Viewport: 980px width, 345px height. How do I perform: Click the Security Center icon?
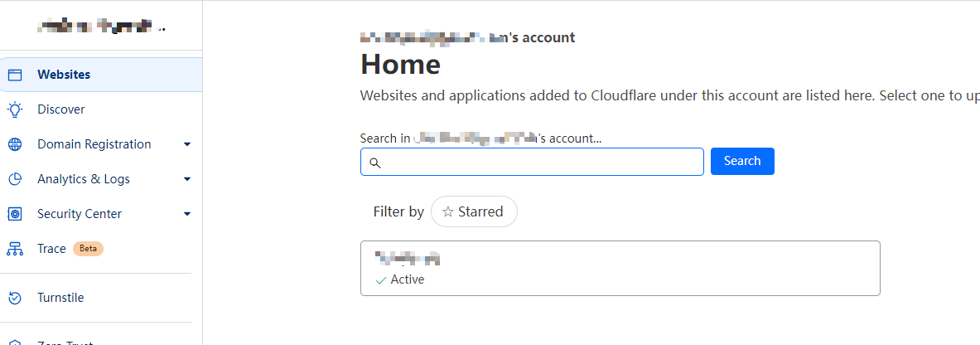pos(14,214)
